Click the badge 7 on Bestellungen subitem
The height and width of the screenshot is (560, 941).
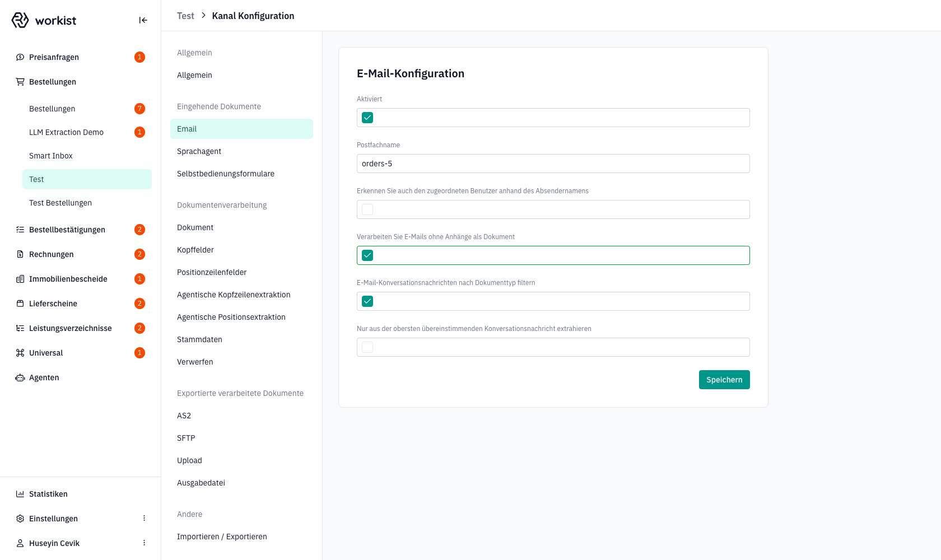[140, 109]
